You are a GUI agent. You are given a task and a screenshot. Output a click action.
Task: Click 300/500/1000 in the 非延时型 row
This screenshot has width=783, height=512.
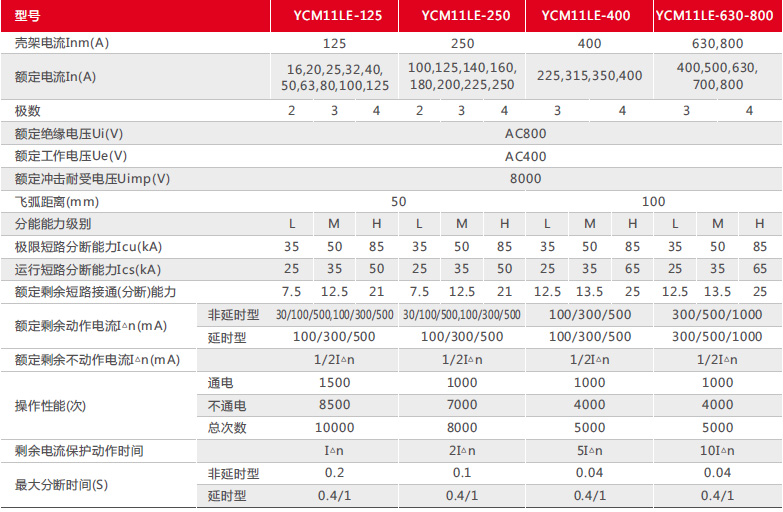click(x=717, y=315)
